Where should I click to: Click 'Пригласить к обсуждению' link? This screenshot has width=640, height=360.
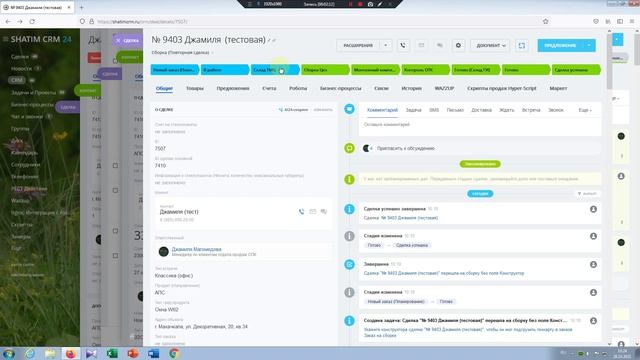pyautogui.click(x=406, y=148)
